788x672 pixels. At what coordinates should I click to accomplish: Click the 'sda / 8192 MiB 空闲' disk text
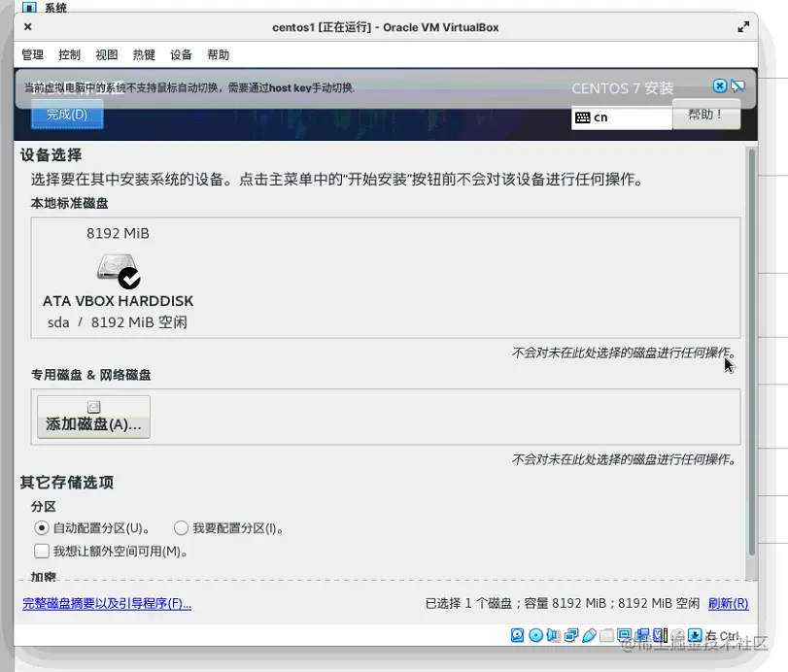(118, 322)
